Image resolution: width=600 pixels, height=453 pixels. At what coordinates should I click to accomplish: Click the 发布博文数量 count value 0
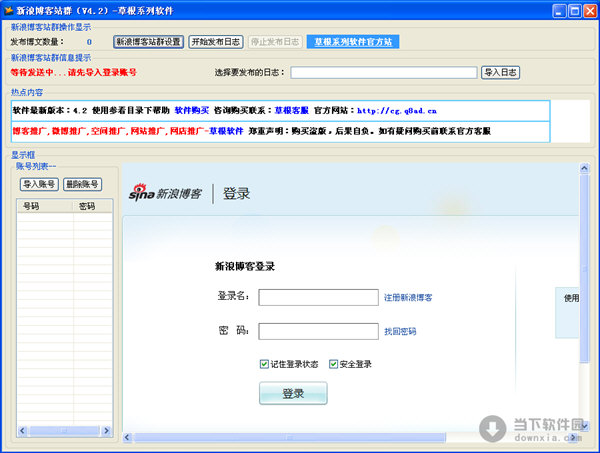pyautogui.click(x=89, y=42)
